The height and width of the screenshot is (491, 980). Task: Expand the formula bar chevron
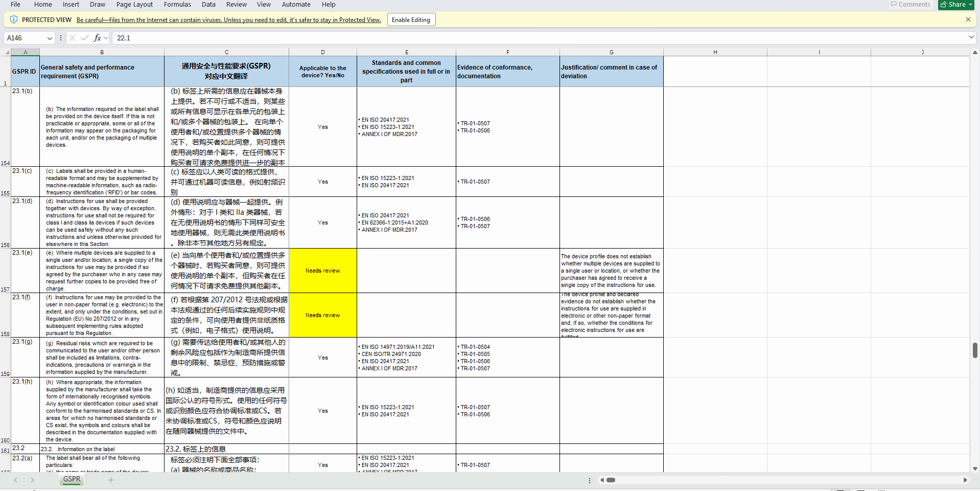[x=971, y=37]
